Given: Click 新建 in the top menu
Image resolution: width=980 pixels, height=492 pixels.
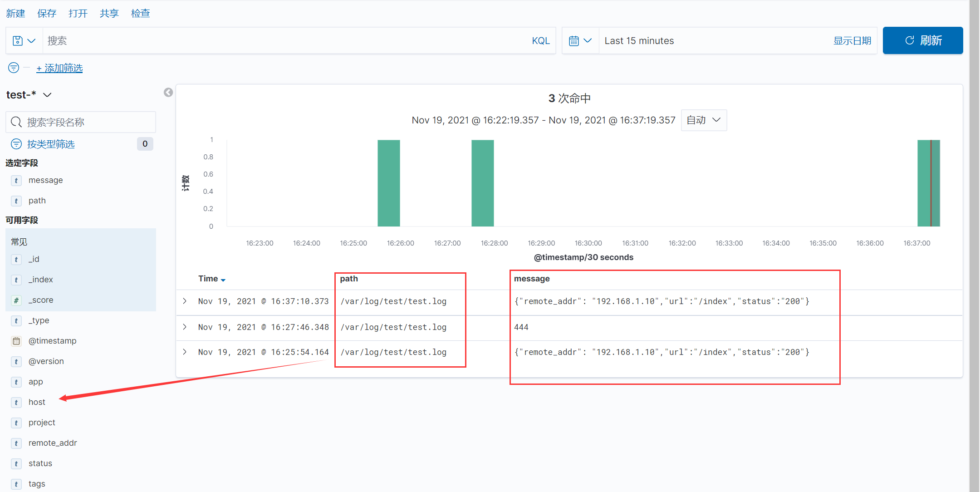Looking at the screenshot, I should click(x=15, y=14).
